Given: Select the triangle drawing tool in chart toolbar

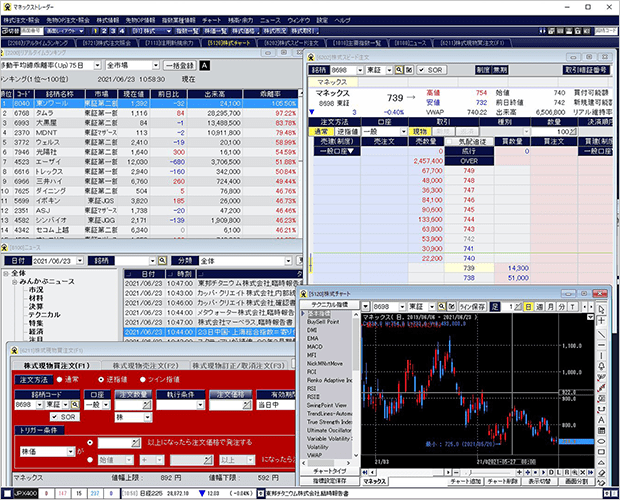Looking at the screenshot, I should point(601,462).
